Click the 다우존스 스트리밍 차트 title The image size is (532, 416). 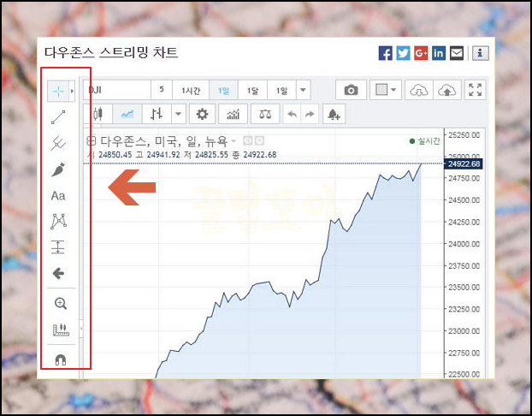111,52
